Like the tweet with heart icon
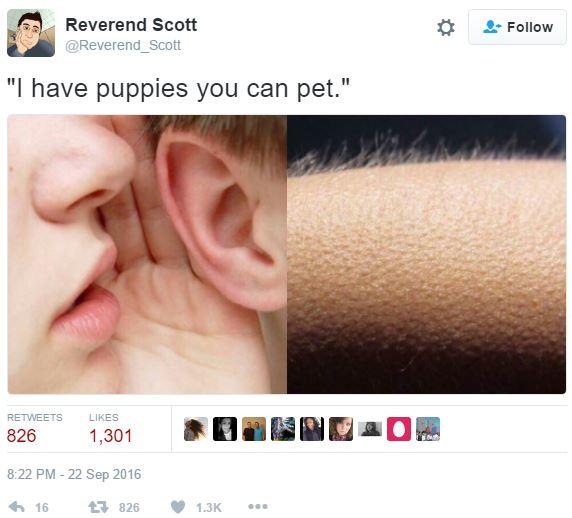Image resolution: width=572 pixels, height=518 pixels. (x=178, y=507)
